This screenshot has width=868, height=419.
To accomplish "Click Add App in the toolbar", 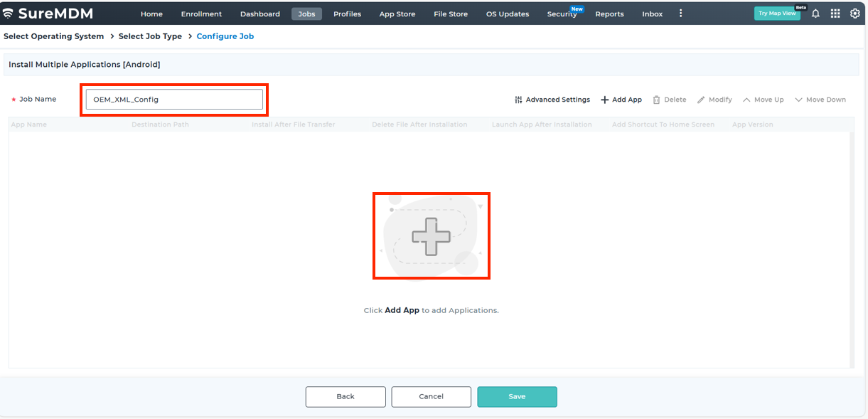I will pyautogui.click(x=621, y=100).
